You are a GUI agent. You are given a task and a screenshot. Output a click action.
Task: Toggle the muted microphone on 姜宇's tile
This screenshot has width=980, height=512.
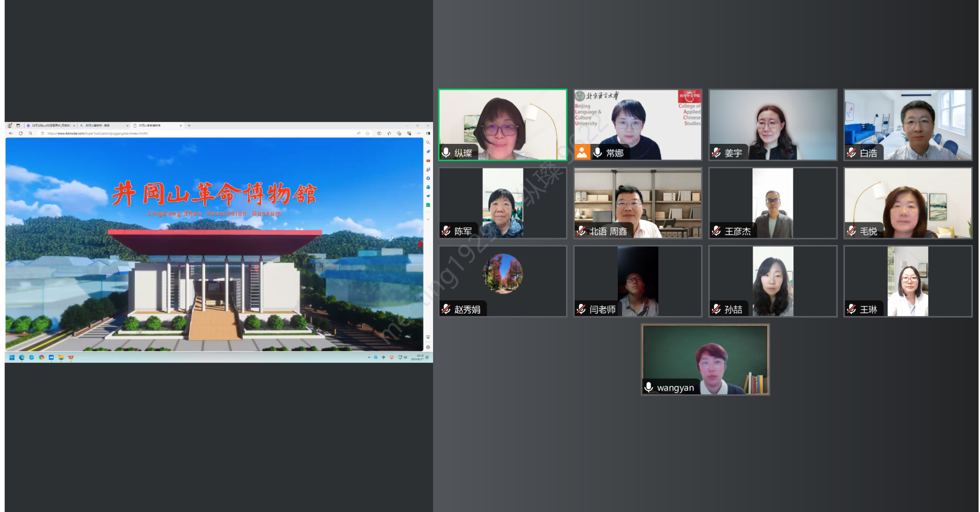[716, 153]
